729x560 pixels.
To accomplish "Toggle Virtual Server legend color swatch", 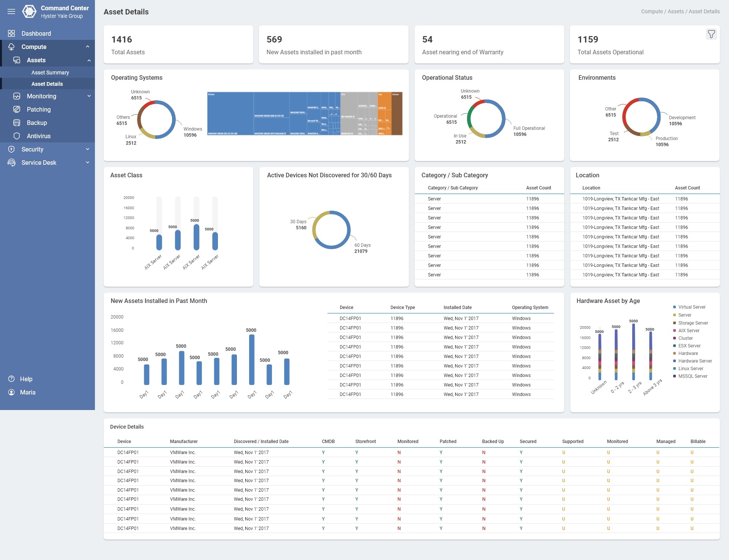I will pos(674,307).
